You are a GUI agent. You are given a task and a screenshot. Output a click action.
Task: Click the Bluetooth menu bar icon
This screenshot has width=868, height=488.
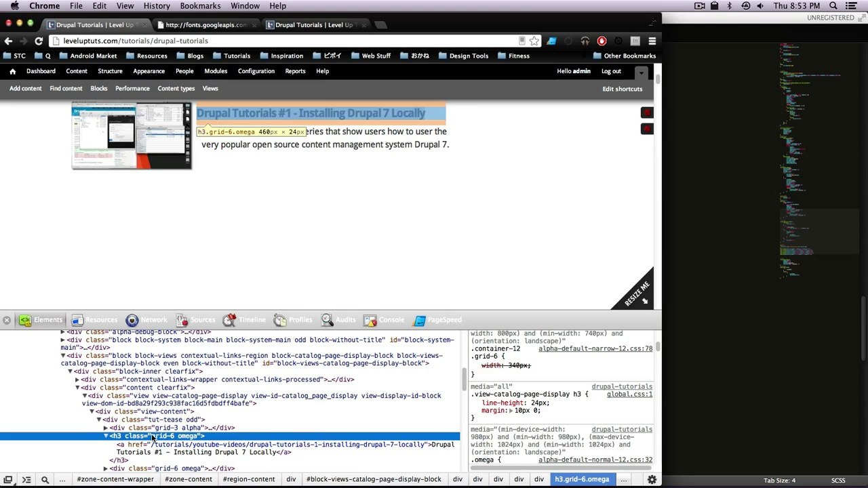pos(730,6)
